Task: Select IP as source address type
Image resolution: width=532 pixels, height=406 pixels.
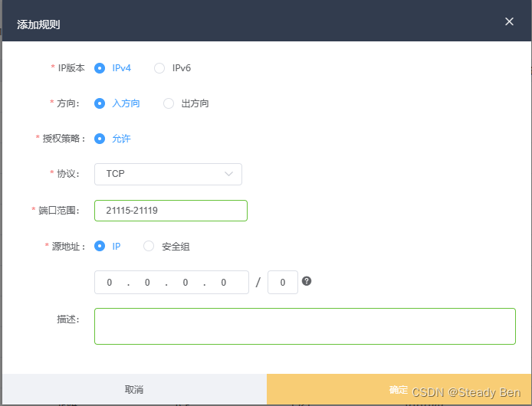Action: tap(100, 247)
